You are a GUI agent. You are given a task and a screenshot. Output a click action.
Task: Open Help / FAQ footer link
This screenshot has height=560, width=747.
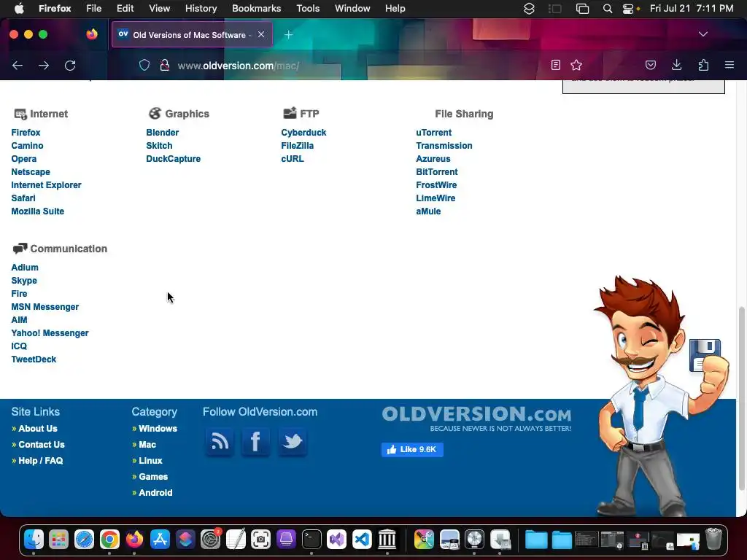pos(41,461)
